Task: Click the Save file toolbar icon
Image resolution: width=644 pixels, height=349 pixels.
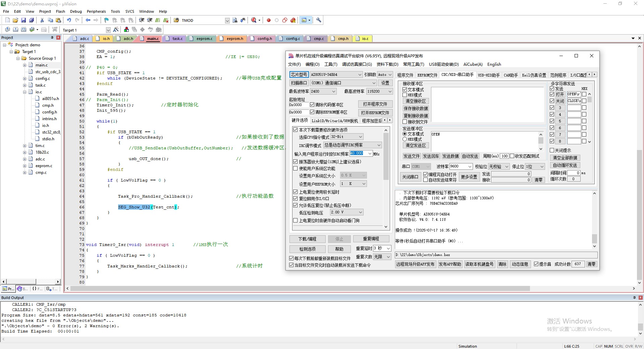Action: (23, 20)
